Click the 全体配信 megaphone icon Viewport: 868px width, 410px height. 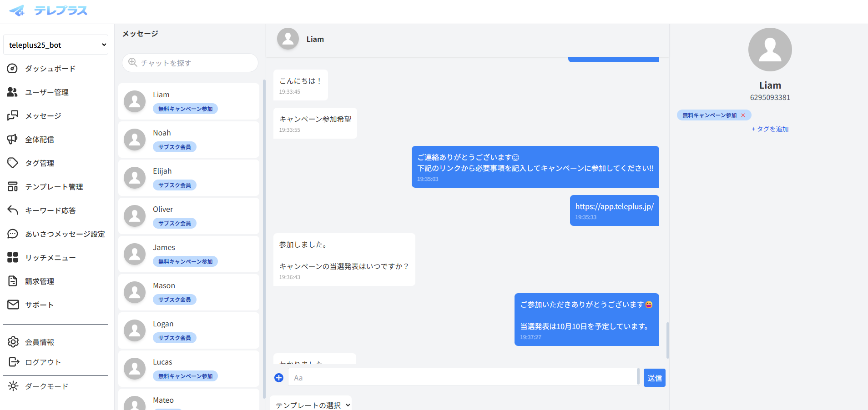13,140
